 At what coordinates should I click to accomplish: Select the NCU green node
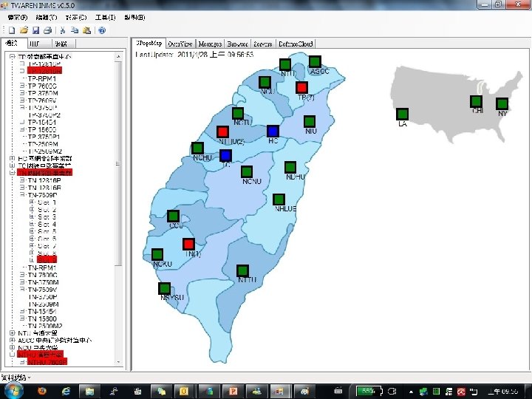coord(265,83)
